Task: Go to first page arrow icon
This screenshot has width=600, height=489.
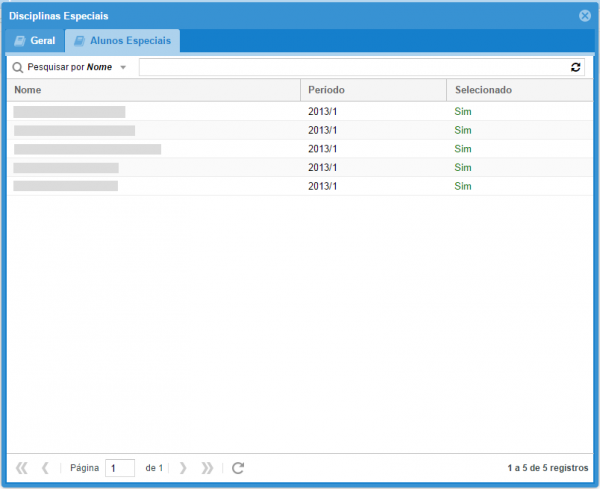Action: (x=22, y=467)
